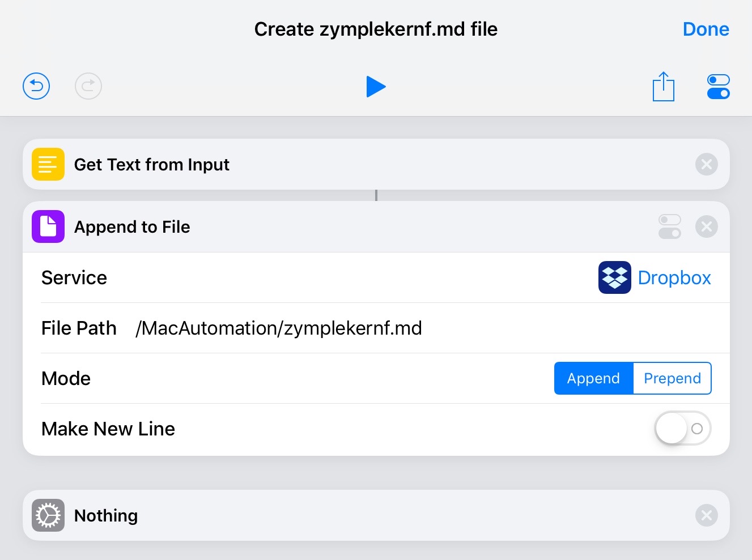Tap the Service row label

click(x=74, y=277)
